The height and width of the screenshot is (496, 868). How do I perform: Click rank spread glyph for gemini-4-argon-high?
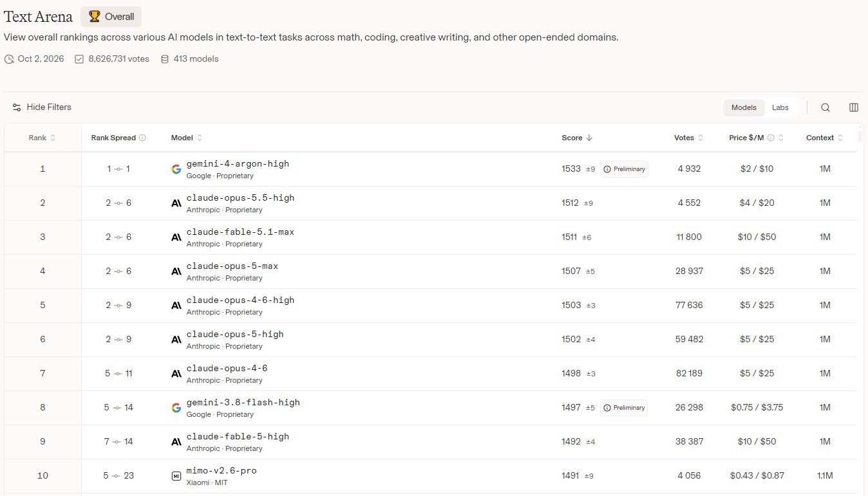coord(118,169)
